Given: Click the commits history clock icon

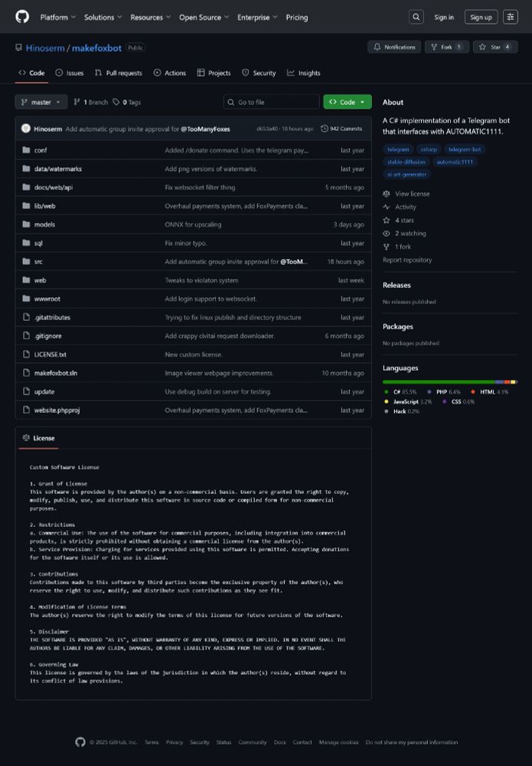Looking at the screenshot, I should click(324, 129).
